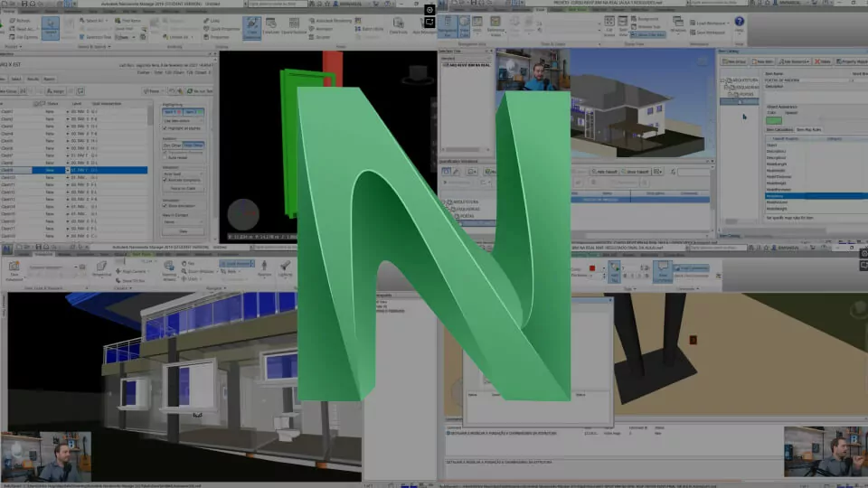Viewport: 868px width, 488px height.
Task: Open the DataTools icon
Action: pyautogui.click(x=398, y=25)
